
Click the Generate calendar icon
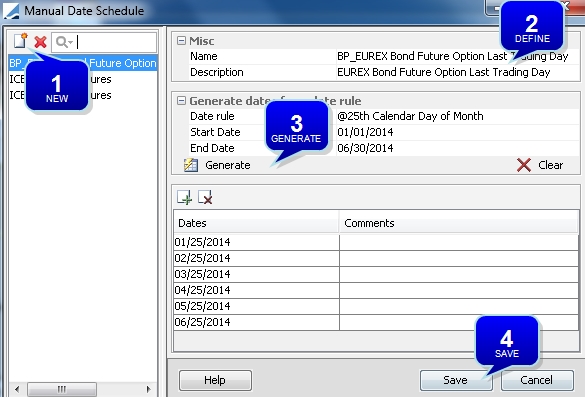(191, 165)
